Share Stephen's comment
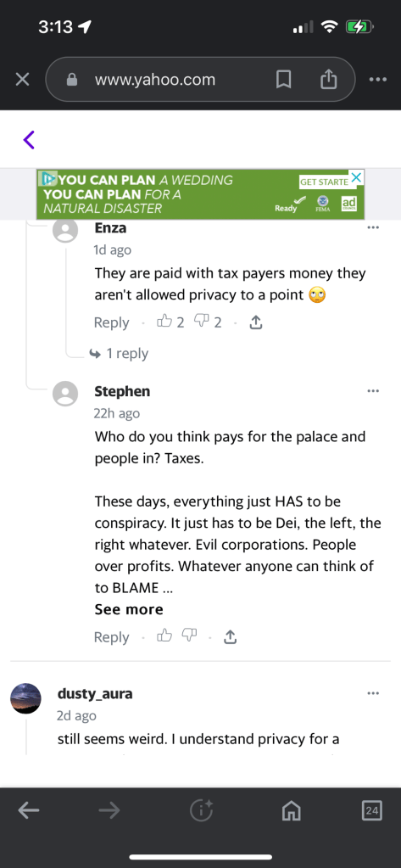The image size is (401, 868). point(230,637)
